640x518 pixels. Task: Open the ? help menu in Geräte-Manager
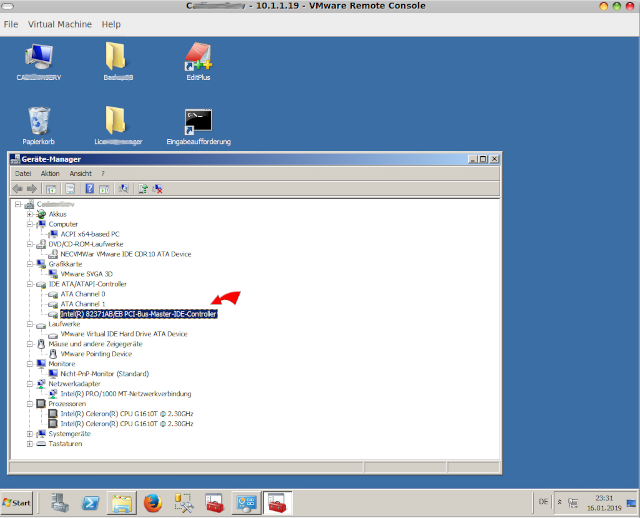103,173
